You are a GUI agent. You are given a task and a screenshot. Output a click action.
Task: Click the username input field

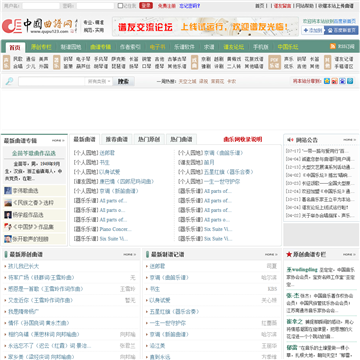coord(41,6)
